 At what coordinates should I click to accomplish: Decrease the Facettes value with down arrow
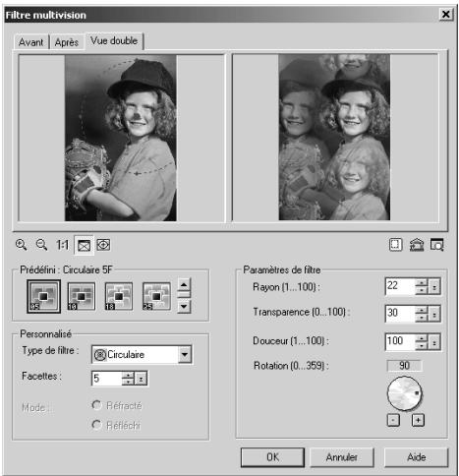[x=128, y=382]
